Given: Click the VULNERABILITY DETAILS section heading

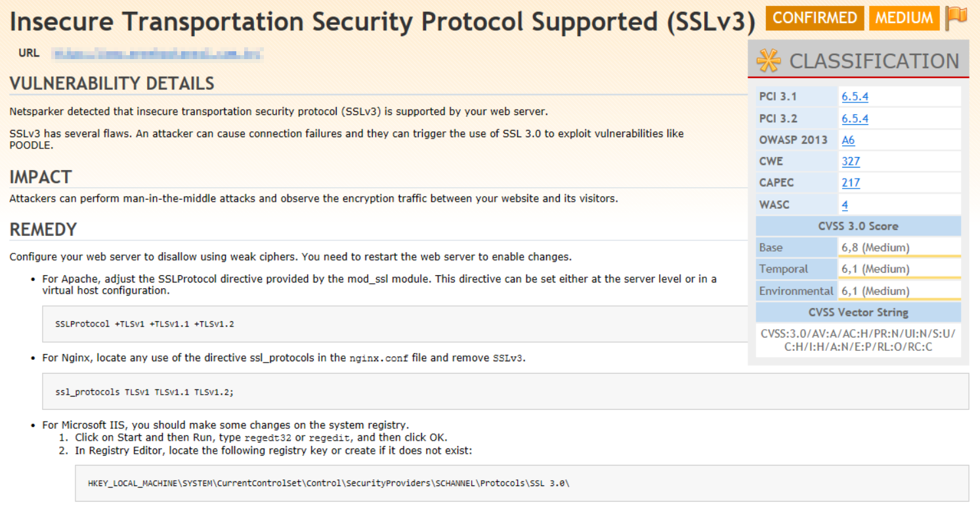Looking at the screenshot, I should click(x=112, y=83).
